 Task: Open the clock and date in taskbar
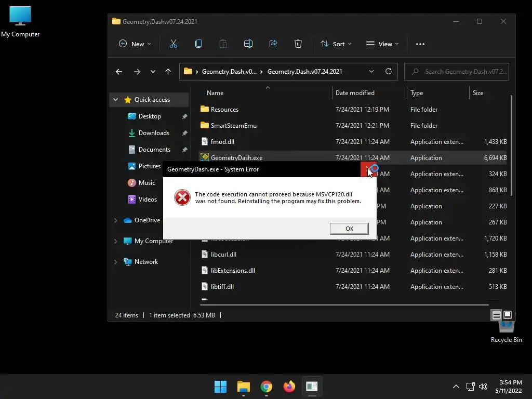coord(508,387)
